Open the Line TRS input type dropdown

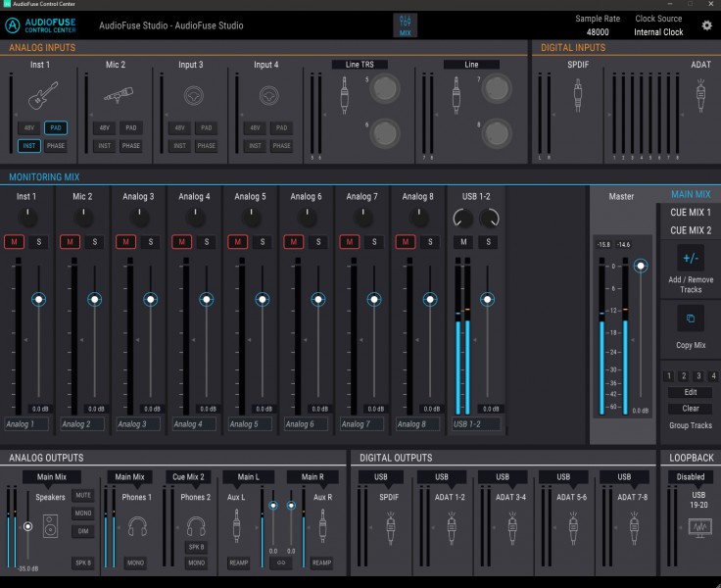click(x=360, y=65)
